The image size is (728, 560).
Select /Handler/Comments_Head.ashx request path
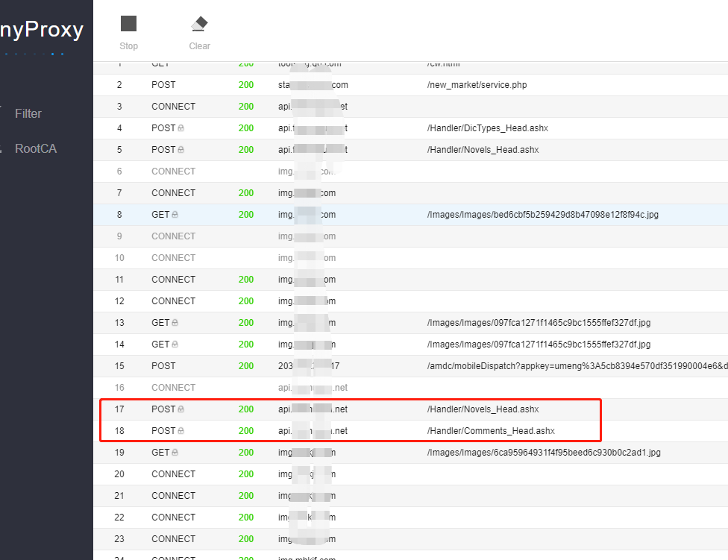click(x=491, y=431)
